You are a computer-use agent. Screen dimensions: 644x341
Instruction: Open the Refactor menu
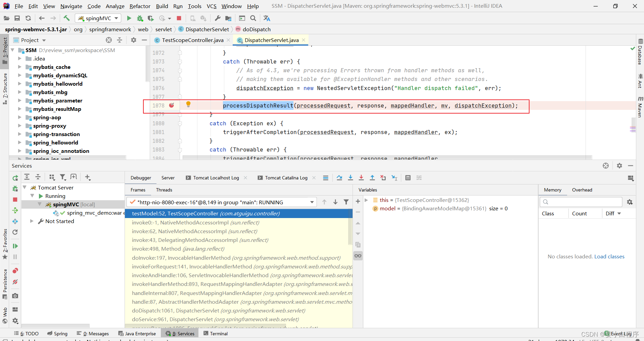click(140, 6)
